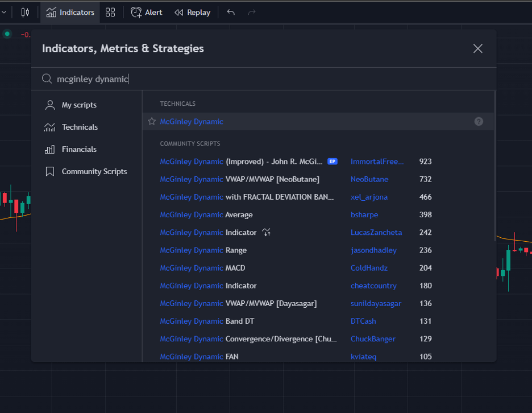
Task: Click the results list scrollbar
Action: (x=495, y=167)
